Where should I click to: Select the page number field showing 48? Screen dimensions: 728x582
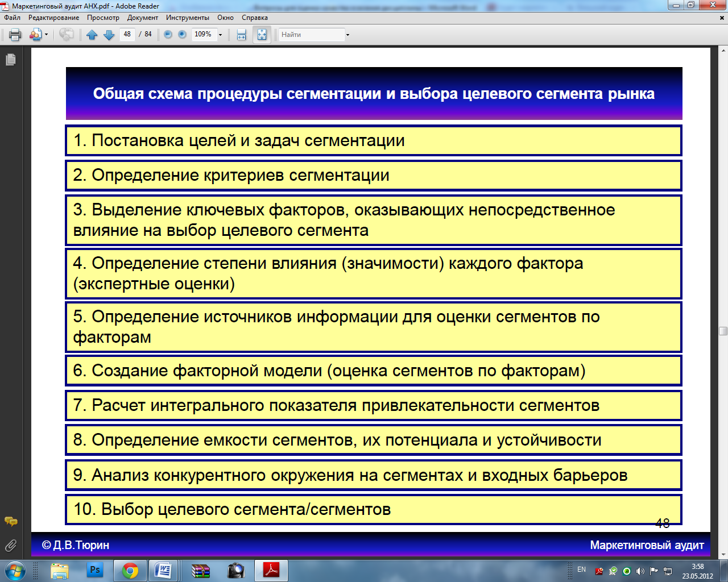click(x=127, y=34)
